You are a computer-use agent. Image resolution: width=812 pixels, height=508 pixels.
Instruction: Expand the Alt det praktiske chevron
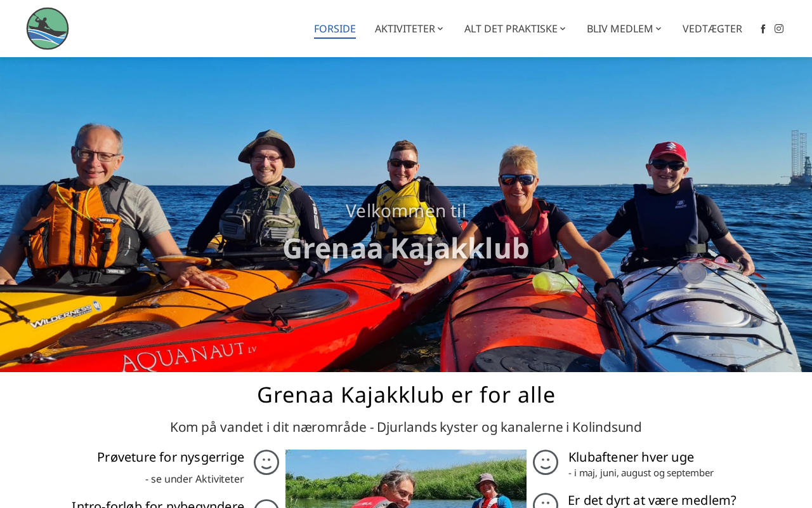click(563, 29)
